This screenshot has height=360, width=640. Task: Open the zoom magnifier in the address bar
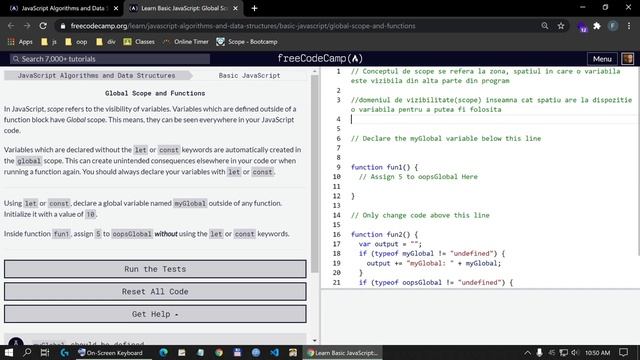coord(544,26)
